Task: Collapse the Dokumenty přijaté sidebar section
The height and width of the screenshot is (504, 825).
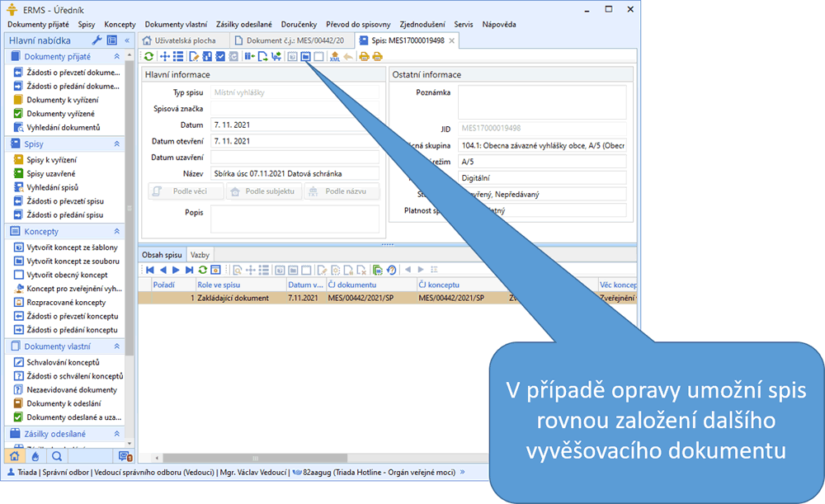Action: click(x=117, y=56)
